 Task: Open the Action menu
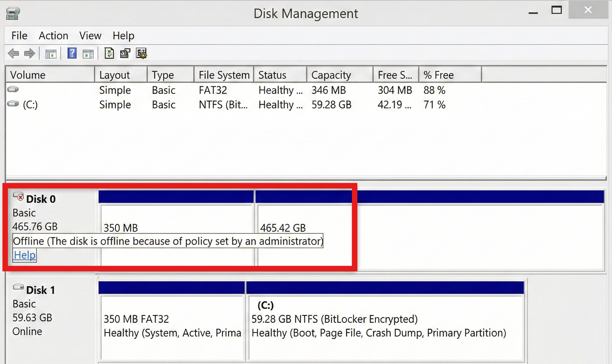click(x=54, y=35)
